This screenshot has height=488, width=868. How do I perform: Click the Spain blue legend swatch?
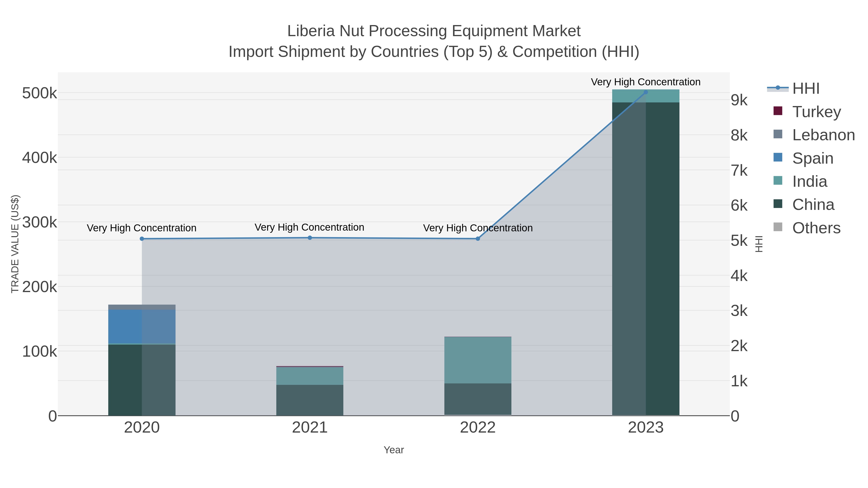[x=778, y=157]
